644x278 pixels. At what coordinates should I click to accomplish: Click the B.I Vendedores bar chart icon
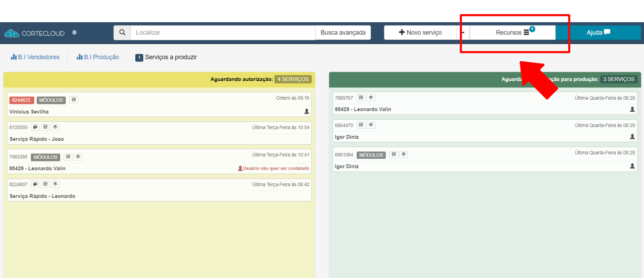click(x=14, y=57)
